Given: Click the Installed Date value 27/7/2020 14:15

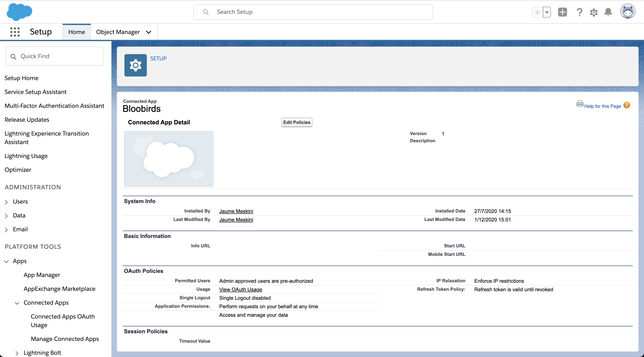Looking at the screenshot, I should coord(493,211).
